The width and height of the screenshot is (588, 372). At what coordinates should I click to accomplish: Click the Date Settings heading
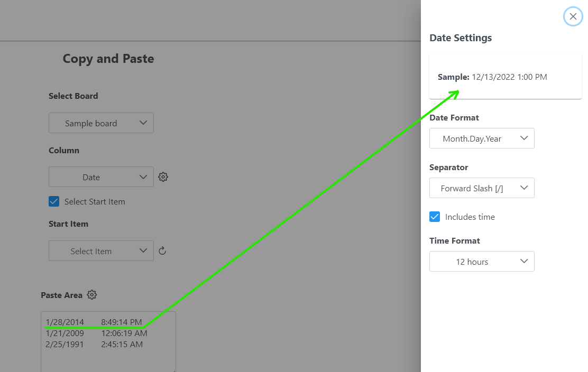pyautogui.click(x=461, y=38)
